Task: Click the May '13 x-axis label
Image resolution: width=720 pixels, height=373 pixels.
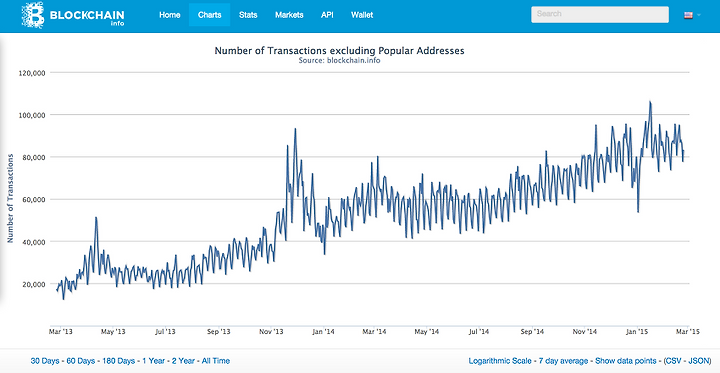Action: [113, 332]
